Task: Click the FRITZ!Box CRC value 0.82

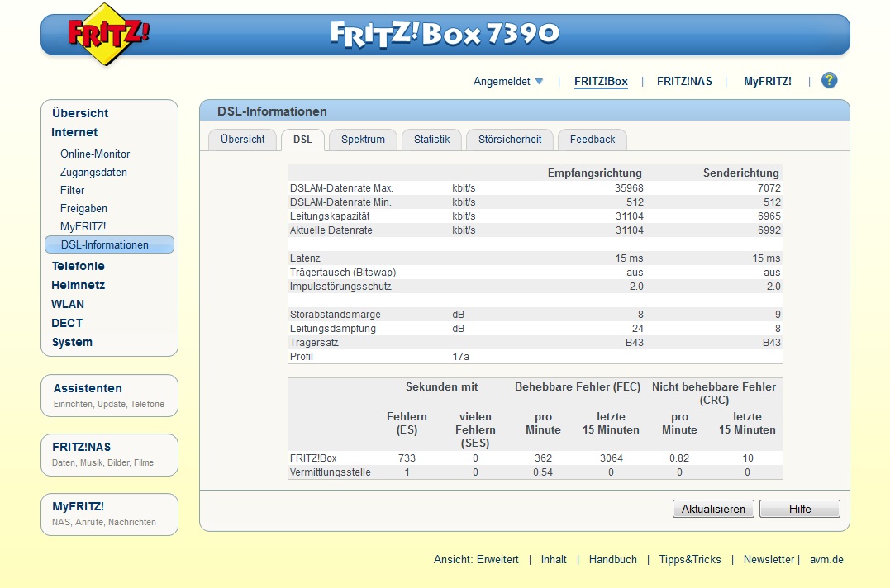Action: (678, 458)
